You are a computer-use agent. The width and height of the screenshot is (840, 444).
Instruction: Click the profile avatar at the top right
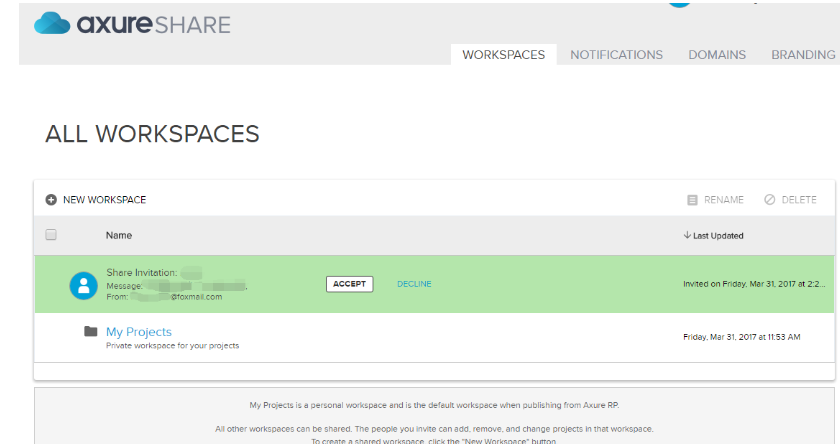[x=680, y=3]
